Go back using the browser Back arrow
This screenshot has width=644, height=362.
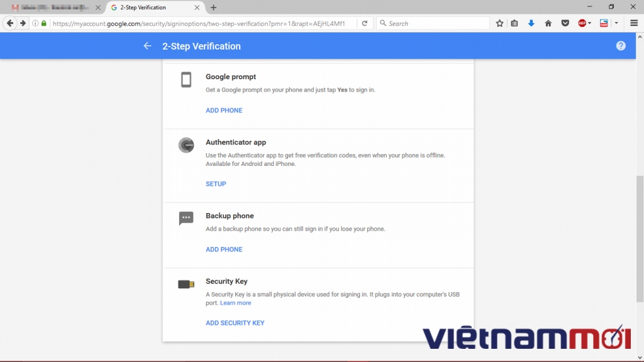pos(10,23)
